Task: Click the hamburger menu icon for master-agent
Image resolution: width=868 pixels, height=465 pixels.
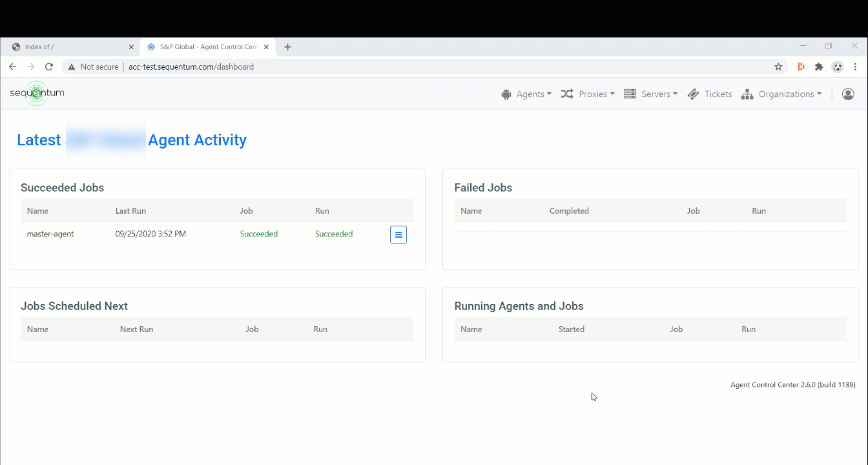Action: [398, 234]
